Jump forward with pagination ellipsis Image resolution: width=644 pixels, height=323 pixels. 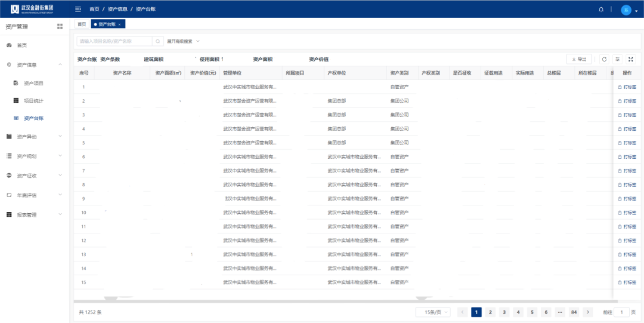560,312
